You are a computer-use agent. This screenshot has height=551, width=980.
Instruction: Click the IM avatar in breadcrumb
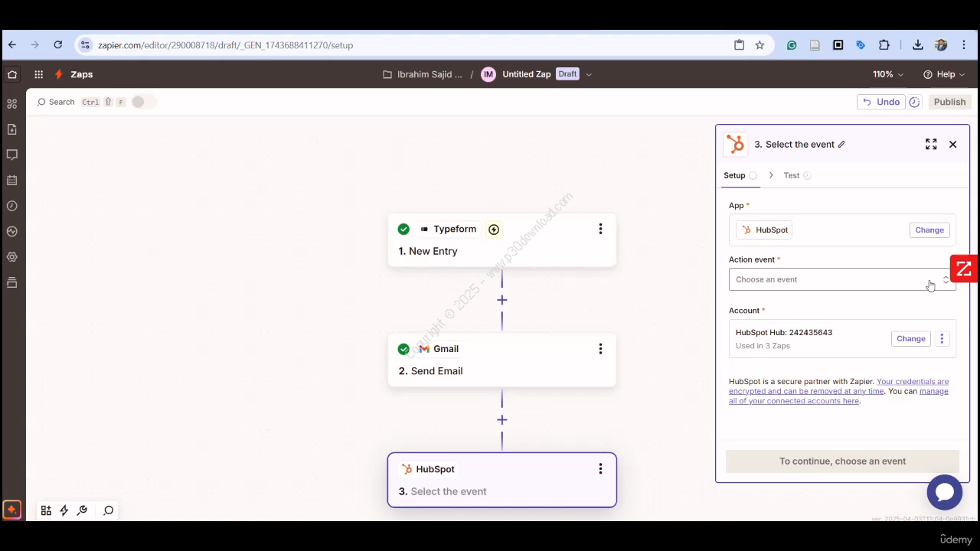click(488, 74)
